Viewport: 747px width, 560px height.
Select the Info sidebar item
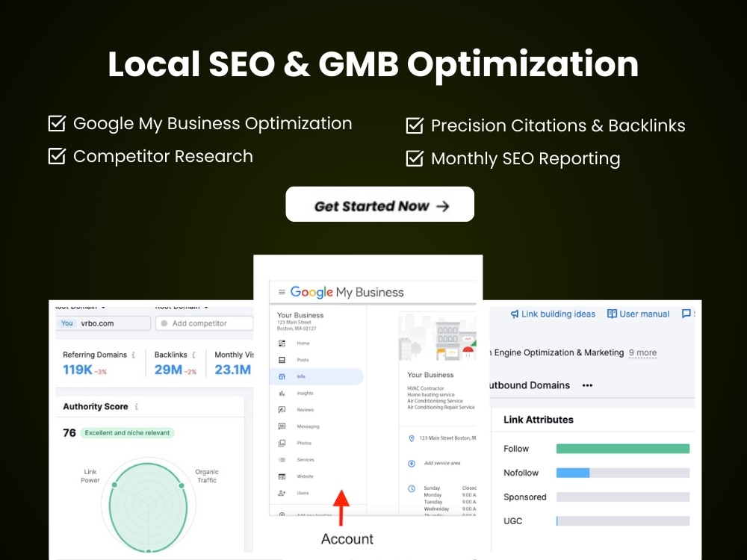point(316,376)
